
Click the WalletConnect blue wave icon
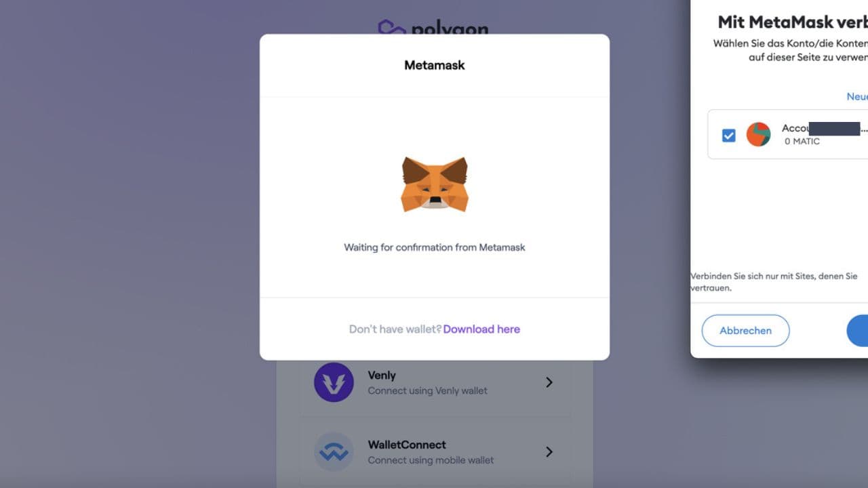pos(334,452)
